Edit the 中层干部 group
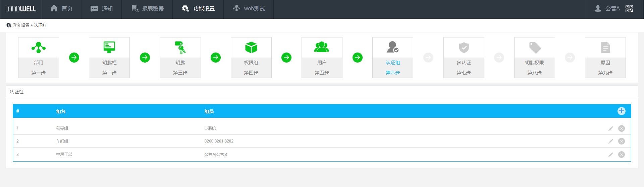 pos(610,155)
